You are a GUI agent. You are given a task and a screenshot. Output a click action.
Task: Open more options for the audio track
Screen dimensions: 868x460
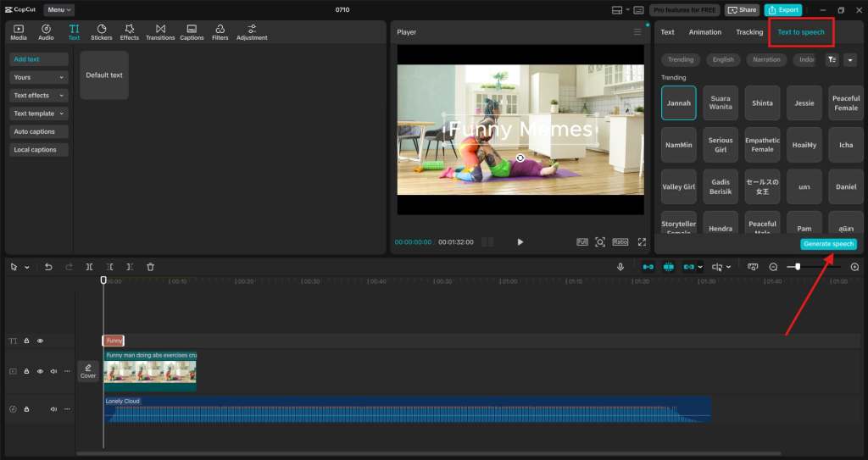coord(68,409)
